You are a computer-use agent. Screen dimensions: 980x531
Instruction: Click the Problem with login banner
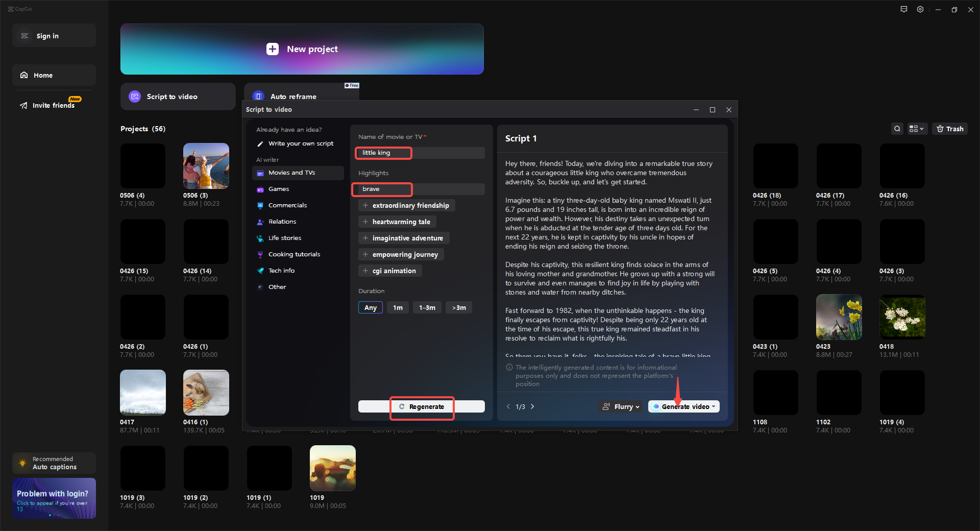point(54,498)
